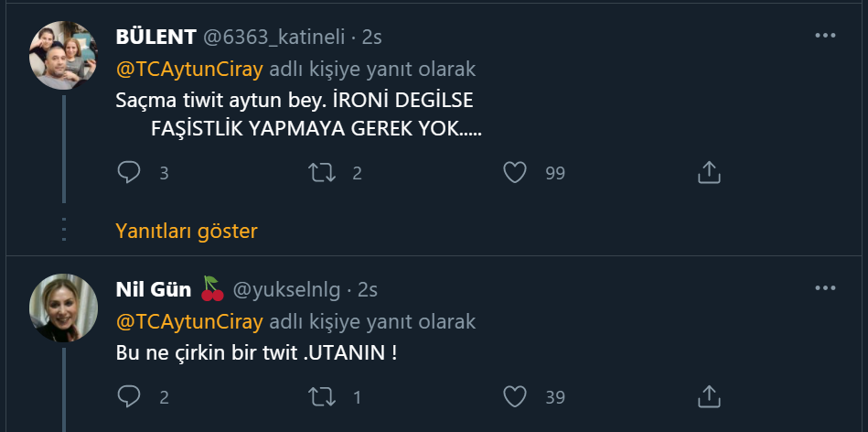Screen dimensions: 868x432
Task: Share Nil Gün's tweet
Action: (710, 397)
